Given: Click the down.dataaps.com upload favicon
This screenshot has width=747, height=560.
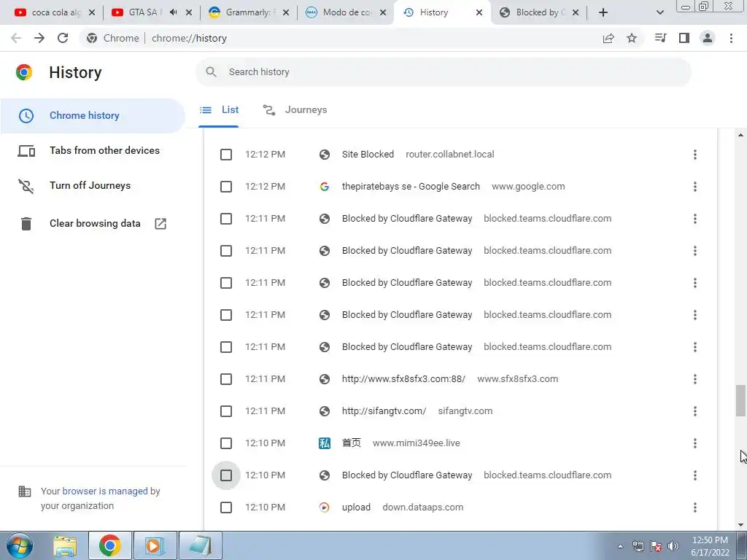Looking at the screenshot, I should tap(325, 507).
